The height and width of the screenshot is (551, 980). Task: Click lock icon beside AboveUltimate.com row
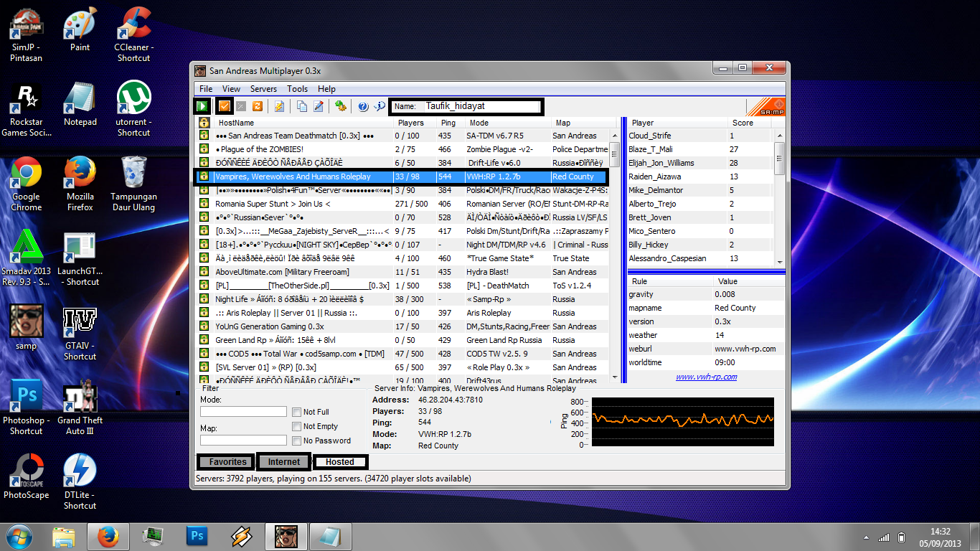coord(204,272)
